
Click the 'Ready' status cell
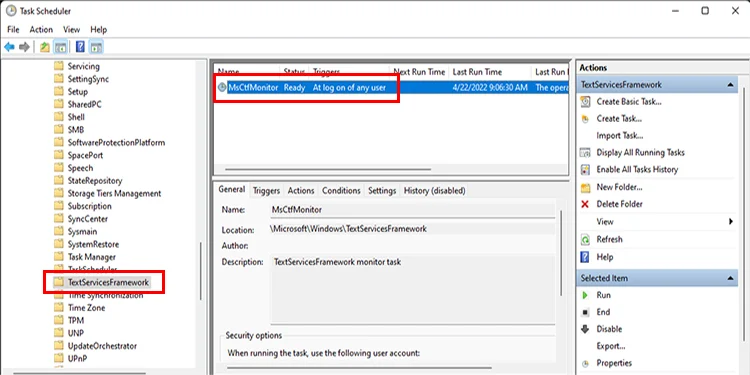pos(294,88)
